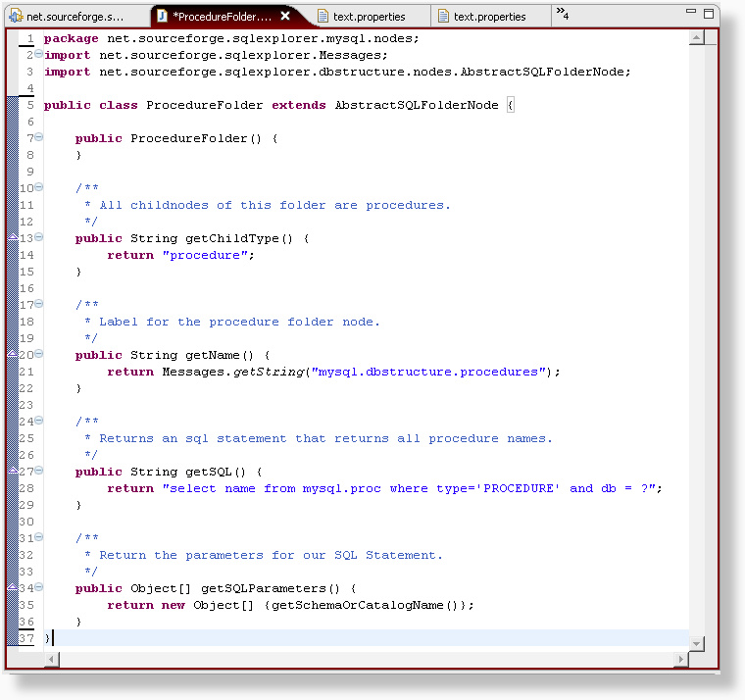Click the override marker icon at line 20
745x700 pixels.
pos(13,354)
